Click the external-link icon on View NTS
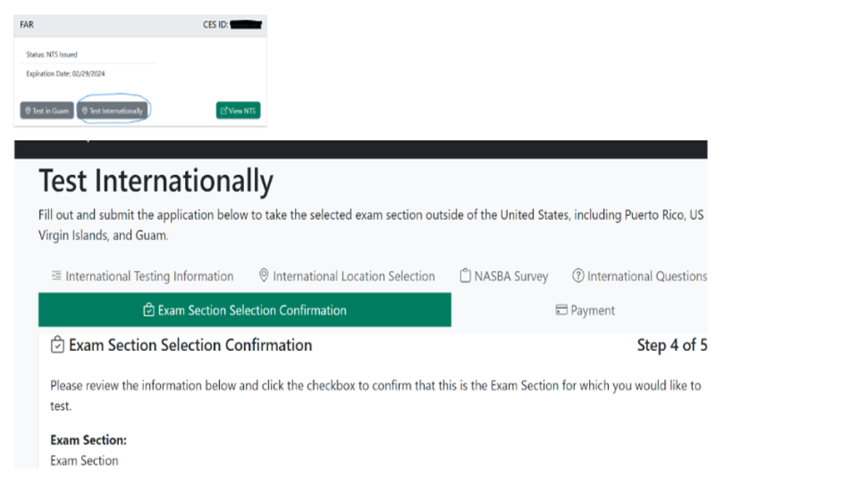868x491 pixels. pyautogui.click(x=223, y=111)
